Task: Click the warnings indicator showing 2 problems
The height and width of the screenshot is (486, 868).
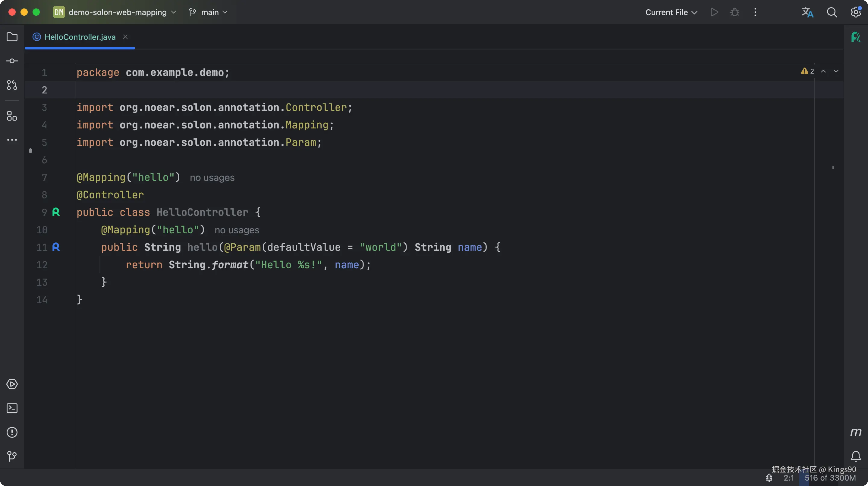Action: [808, 71]
